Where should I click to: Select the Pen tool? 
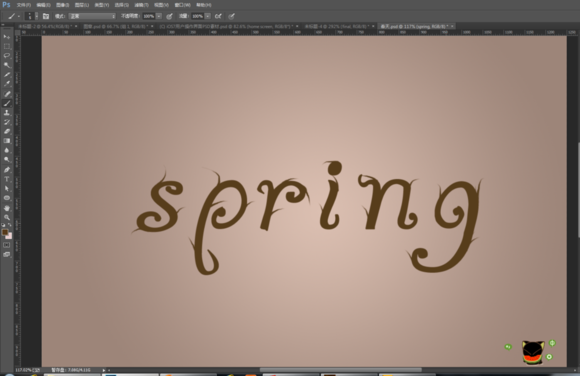coord(7,169)
